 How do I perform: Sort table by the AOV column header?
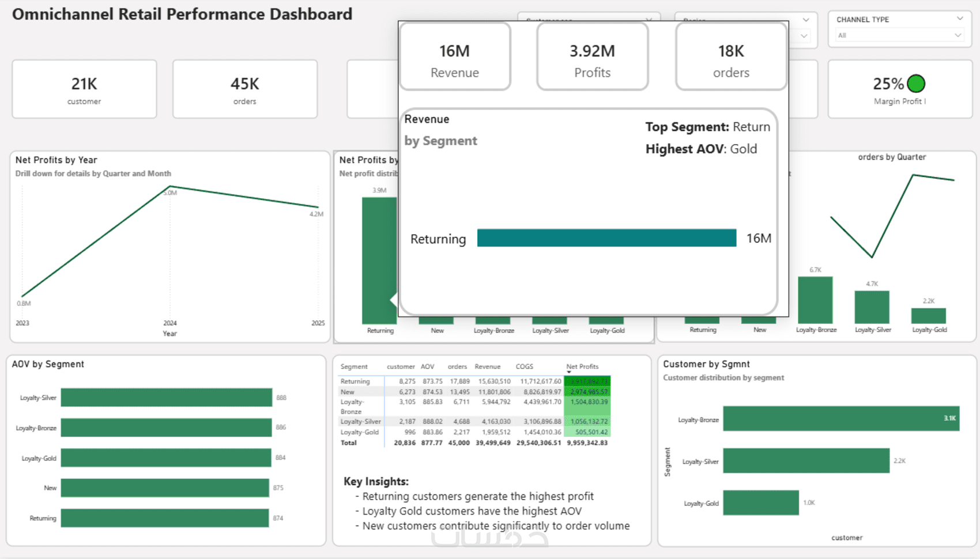[427, 367]
